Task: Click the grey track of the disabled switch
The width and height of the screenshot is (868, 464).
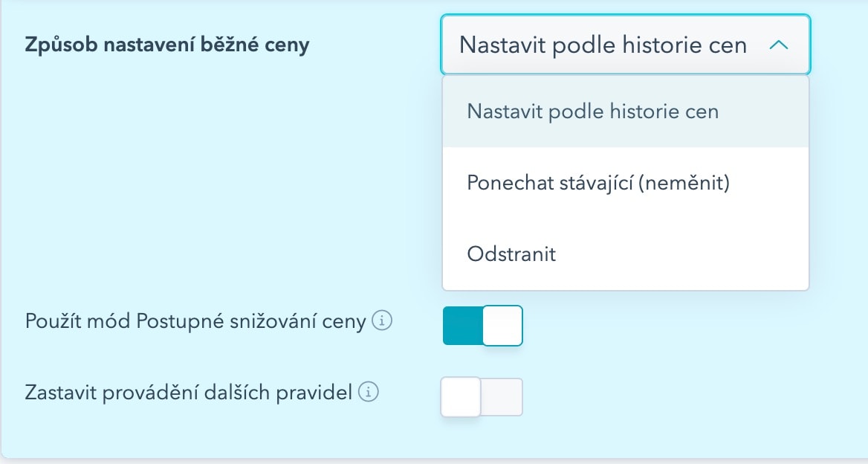Action: pyautogui.click(x=502, y=397)
